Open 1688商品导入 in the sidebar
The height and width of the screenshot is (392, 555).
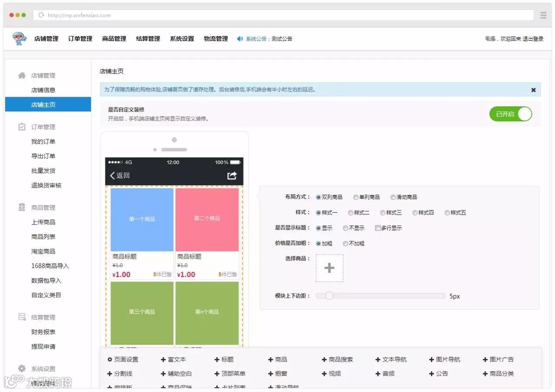pyautogui.click(x=50, y=266)
